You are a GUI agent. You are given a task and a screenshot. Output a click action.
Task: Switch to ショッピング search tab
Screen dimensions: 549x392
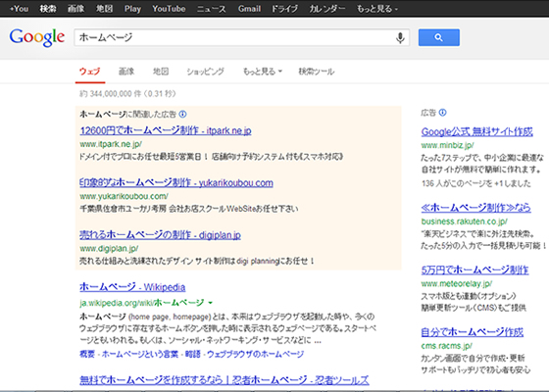pos(205,72)
